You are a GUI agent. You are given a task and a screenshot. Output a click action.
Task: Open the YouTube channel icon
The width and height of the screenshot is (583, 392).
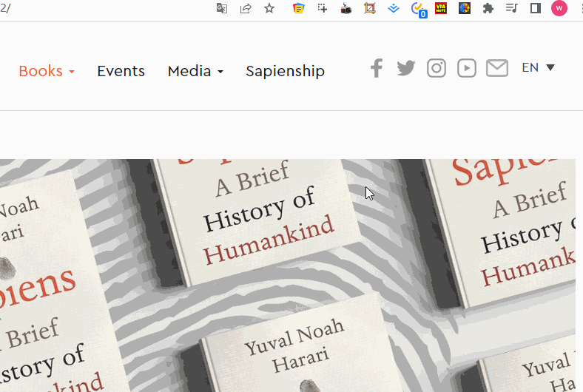[467, 68]
